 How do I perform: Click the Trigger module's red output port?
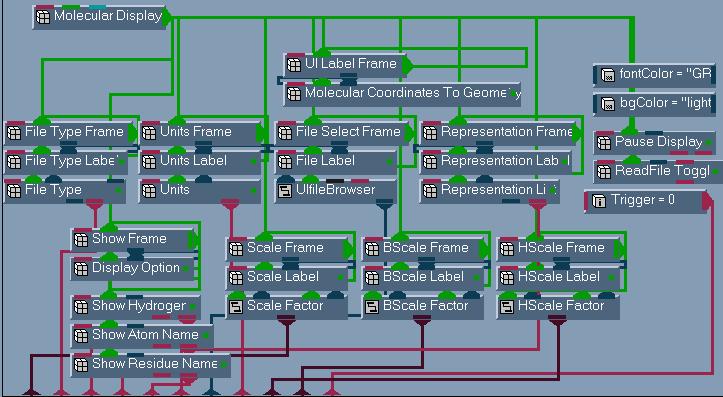point(707,201)
